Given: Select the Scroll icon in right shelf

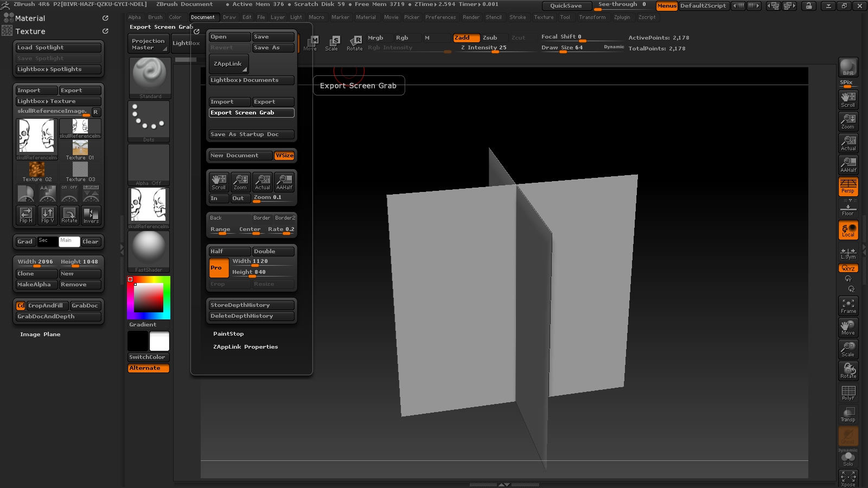Looking at the screenshot, I should pyautogui.click(x=848, y=99).
